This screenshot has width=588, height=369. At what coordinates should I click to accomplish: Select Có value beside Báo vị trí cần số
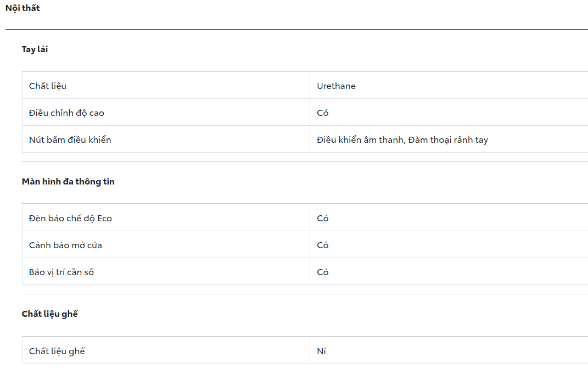click(x=323, y=272)
